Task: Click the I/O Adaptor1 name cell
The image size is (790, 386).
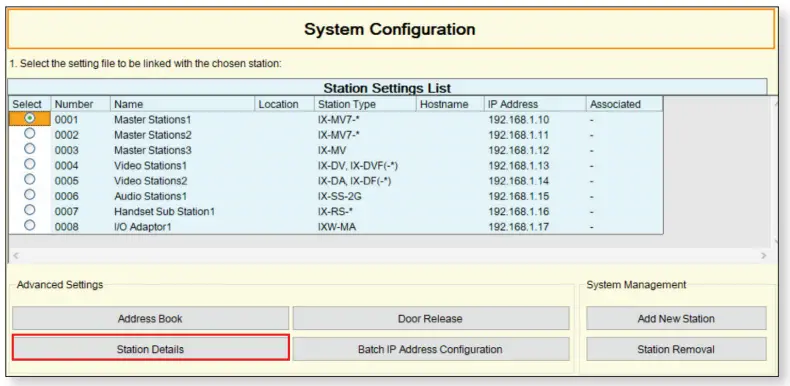Action: 143,227
